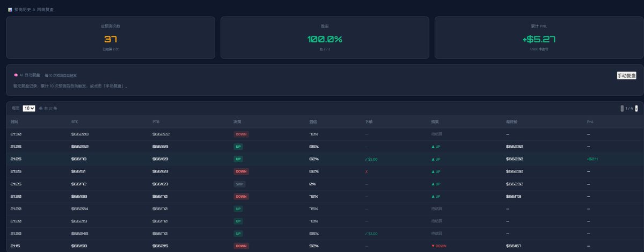
Task: Go to the next page of predictions
Action: click(636, 108)
